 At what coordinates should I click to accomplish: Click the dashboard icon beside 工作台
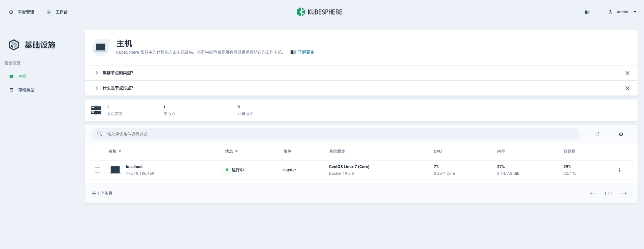pos(49,12)
